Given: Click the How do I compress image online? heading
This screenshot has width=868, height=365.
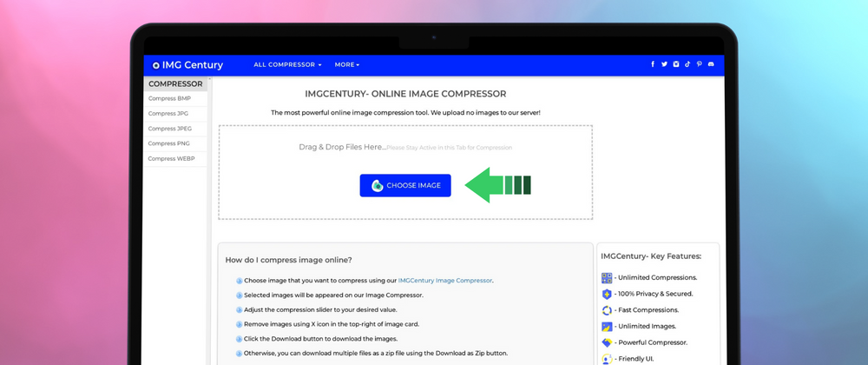Looking at the screenshot, I should tap(288, 260).
